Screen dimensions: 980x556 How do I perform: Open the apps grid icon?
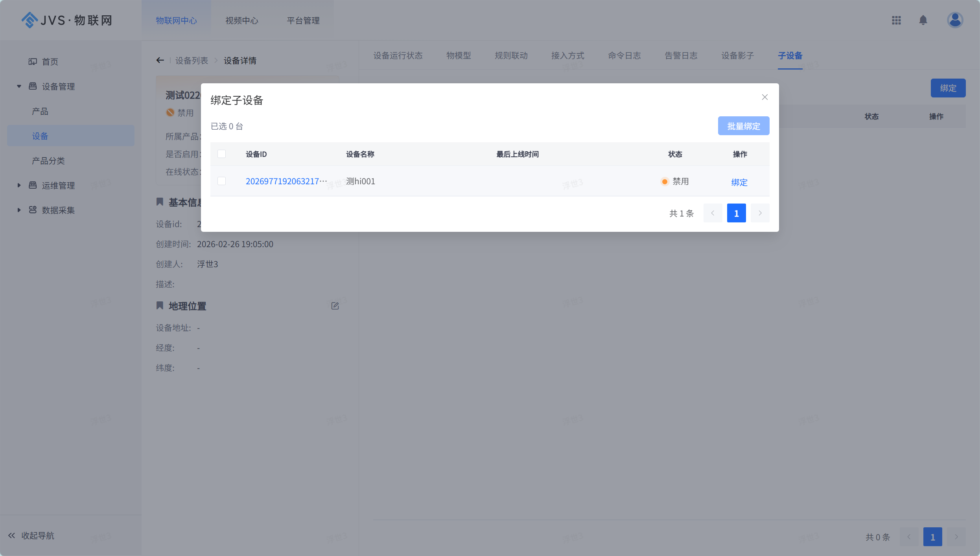(896, 20)
